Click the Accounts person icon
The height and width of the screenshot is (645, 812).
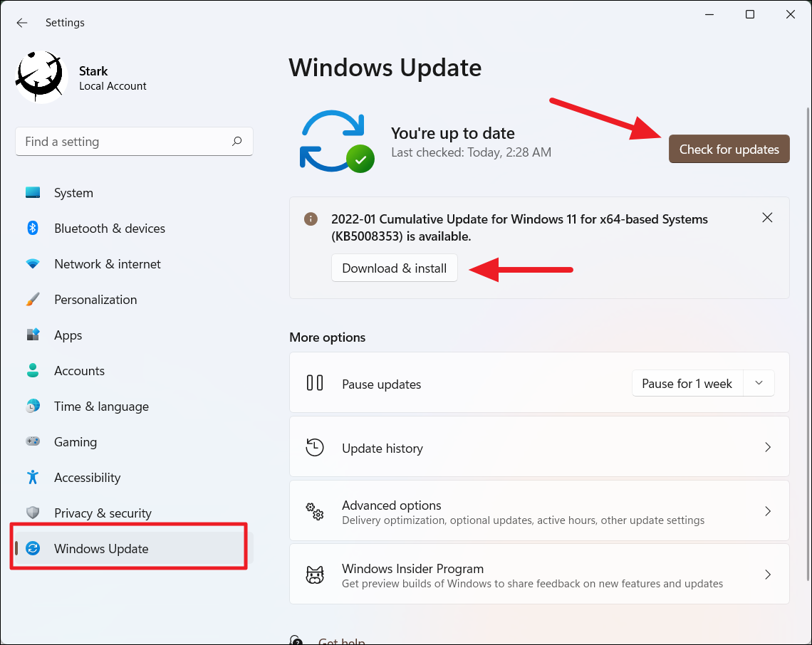pos(33,371)
